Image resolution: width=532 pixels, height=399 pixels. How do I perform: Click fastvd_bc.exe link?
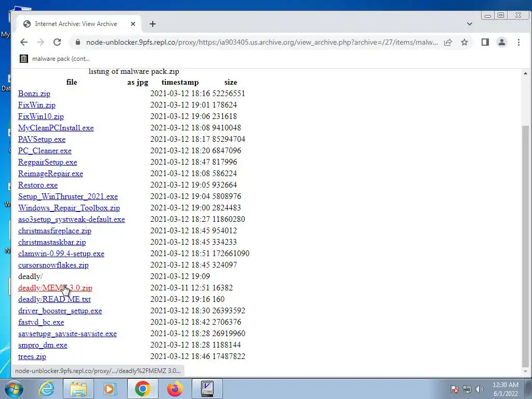pos(41,322)
